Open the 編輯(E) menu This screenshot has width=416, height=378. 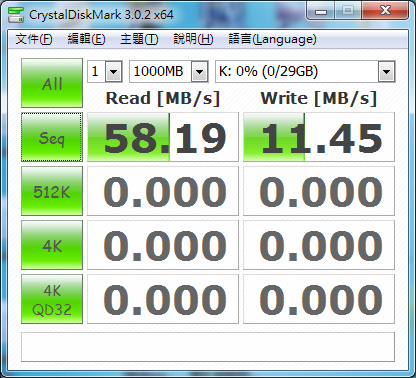pos(86,39)
